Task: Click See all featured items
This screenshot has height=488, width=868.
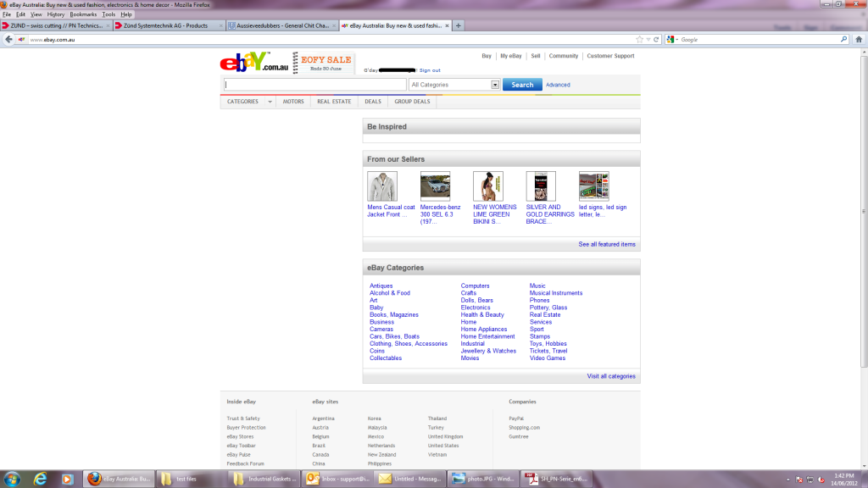Action: click(x=607, y=245)
